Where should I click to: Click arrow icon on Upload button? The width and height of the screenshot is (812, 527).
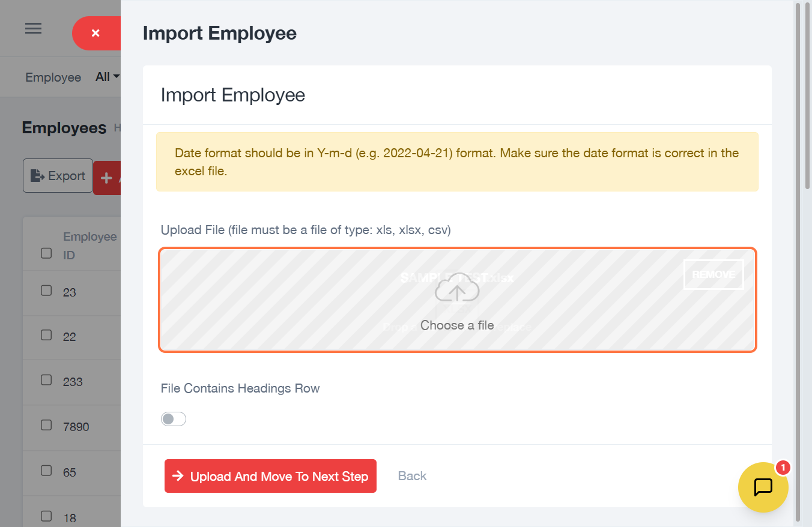[x=178, y=476]
